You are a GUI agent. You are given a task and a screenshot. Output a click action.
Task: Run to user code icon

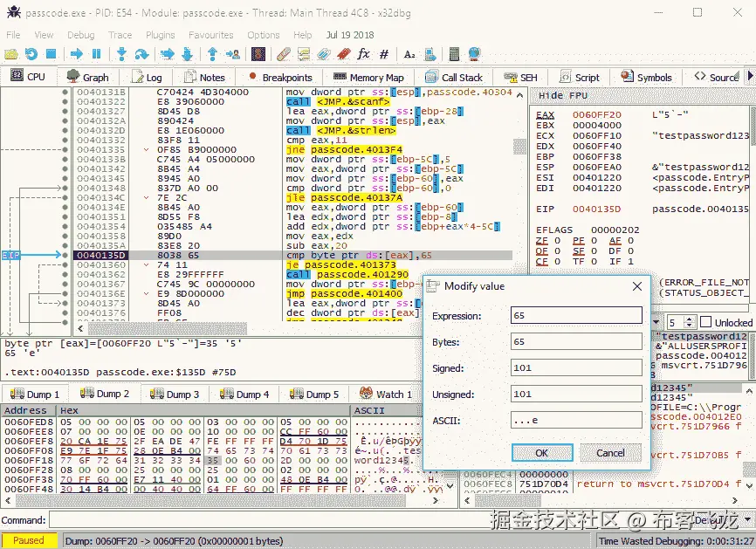click(233, 54)
